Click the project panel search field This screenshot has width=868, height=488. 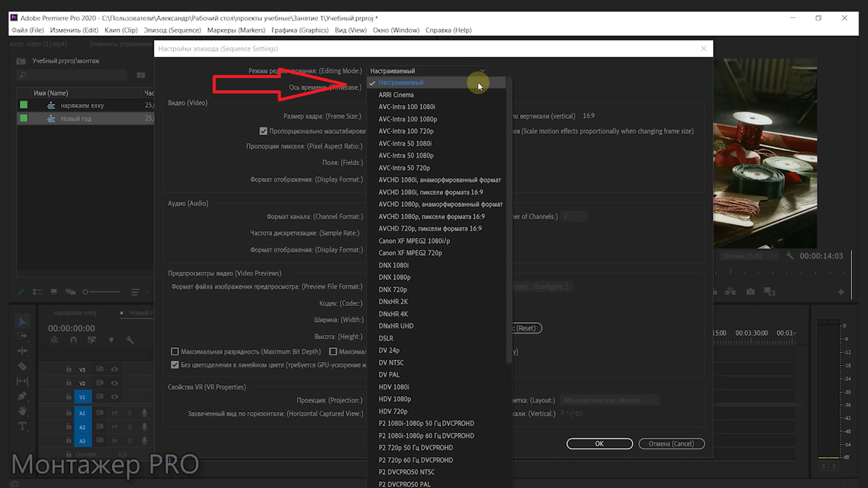click(71, 74)
